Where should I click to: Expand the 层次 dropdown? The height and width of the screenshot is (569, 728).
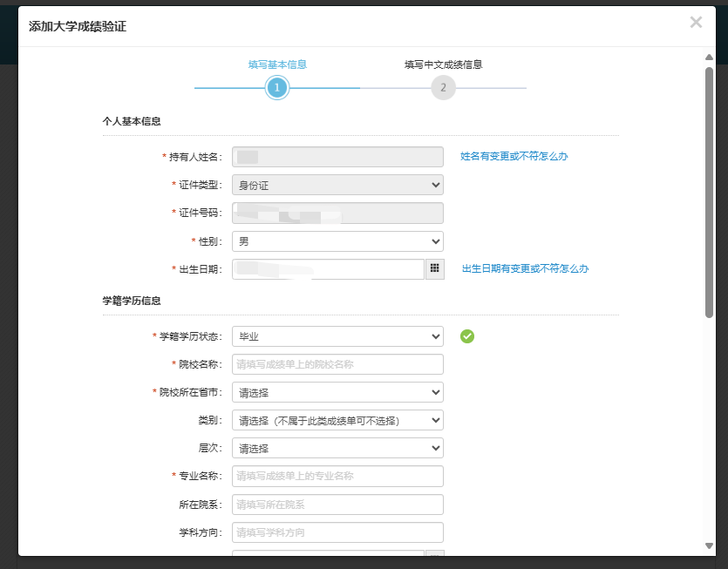[337, 448]
